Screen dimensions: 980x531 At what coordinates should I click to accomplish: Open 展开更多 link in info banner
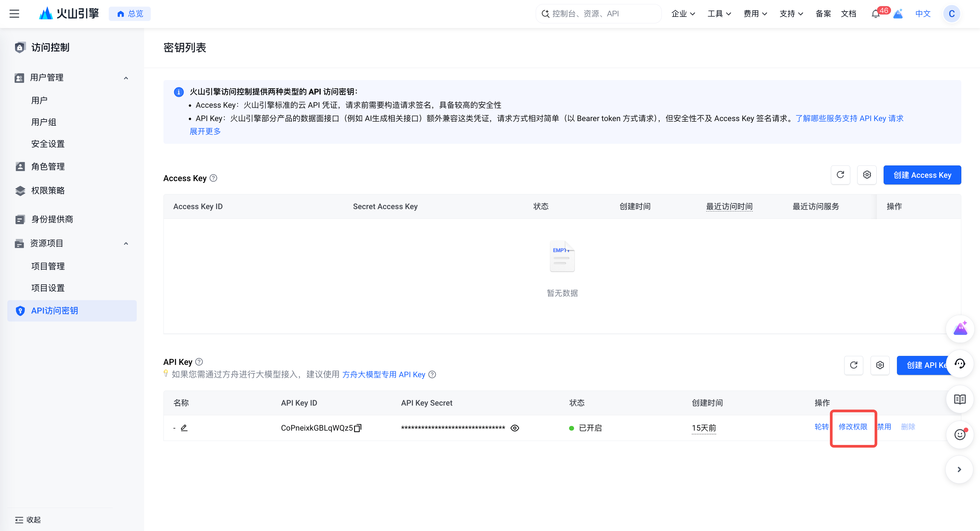(205, 131)
